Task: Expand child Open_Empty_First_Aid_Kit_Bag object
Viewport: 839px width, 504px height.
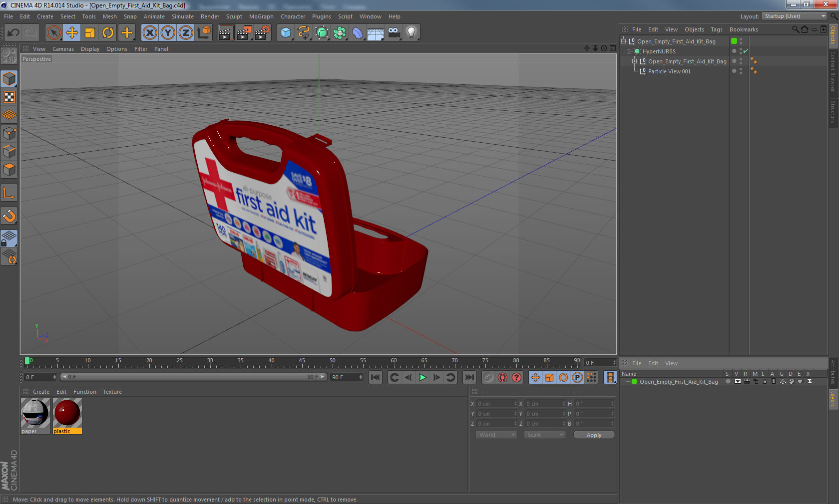Action: [635, 61]
